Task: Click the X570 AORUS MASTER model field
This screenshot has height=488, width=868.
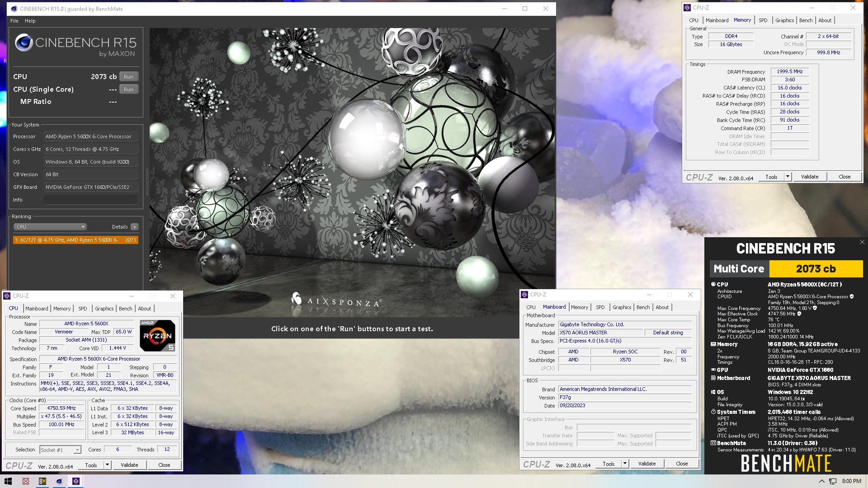Action: click(601, 333)
